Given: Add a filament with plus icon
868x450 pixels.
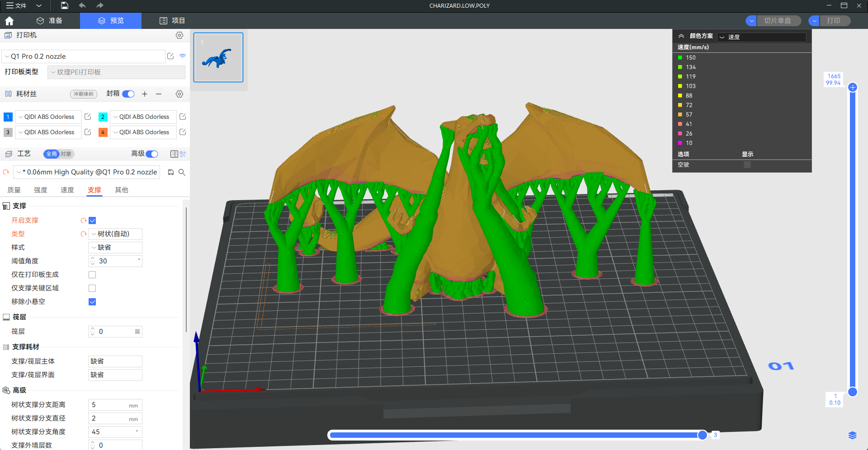Looking at the screenshot, I should 145,94.
